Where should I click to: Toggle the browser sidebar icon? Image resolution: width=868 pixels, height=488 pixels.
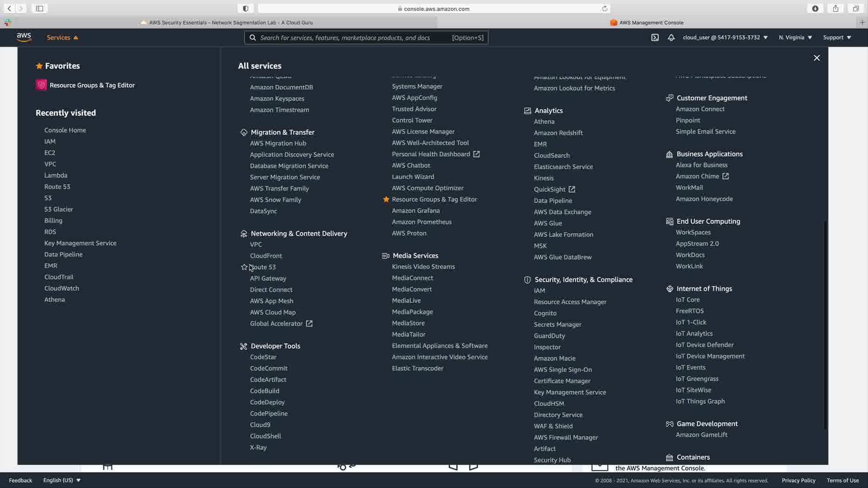(x=40, y=8)
